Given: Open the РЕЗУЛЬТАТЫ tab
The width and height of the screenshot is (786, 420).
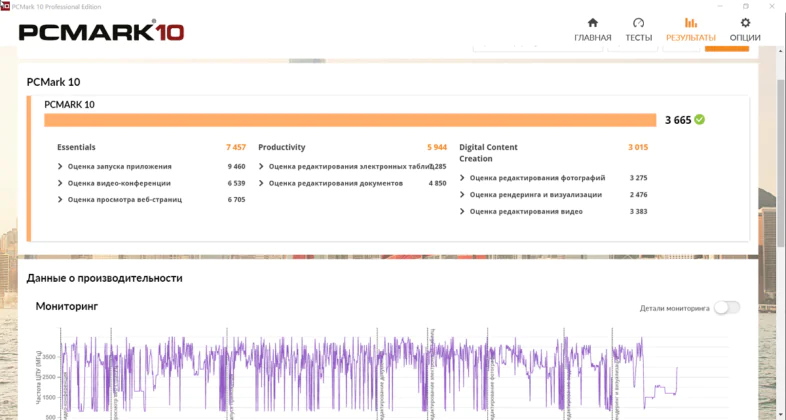Looking at the screenshot, I should point(691,30).
